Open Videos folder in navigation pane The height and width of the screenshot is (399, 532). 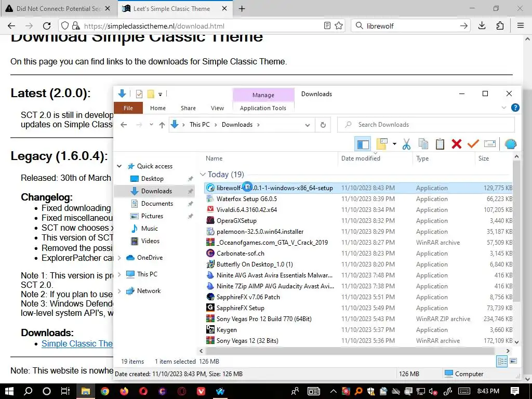tap(150, 241)
